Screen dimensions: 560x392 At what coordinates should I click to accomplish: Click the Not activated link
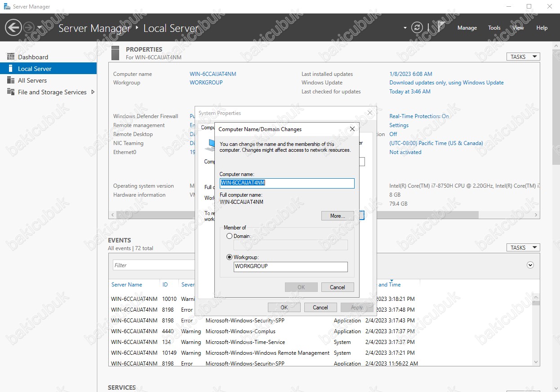pyautogui.click(x=405, y=152)
